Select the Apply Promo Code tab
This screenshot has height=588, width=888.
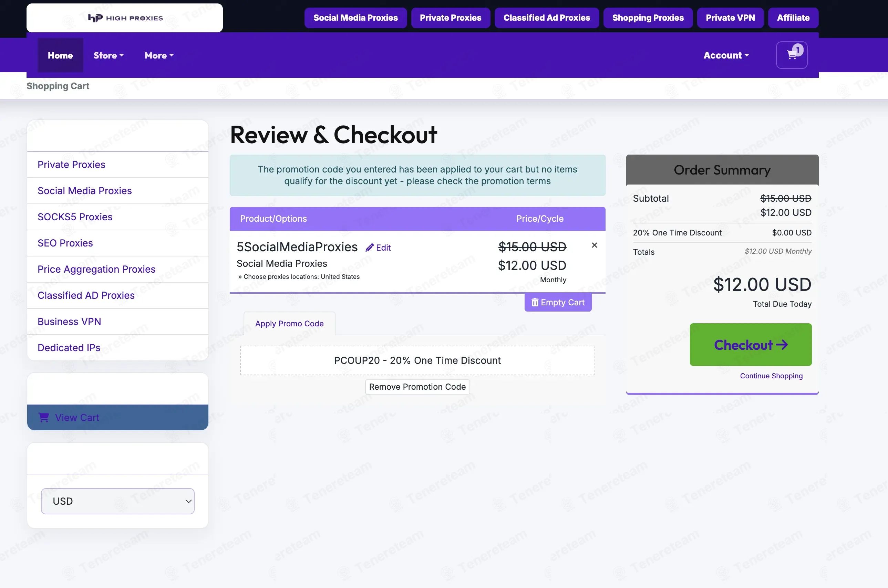click(x=289, y=324)
